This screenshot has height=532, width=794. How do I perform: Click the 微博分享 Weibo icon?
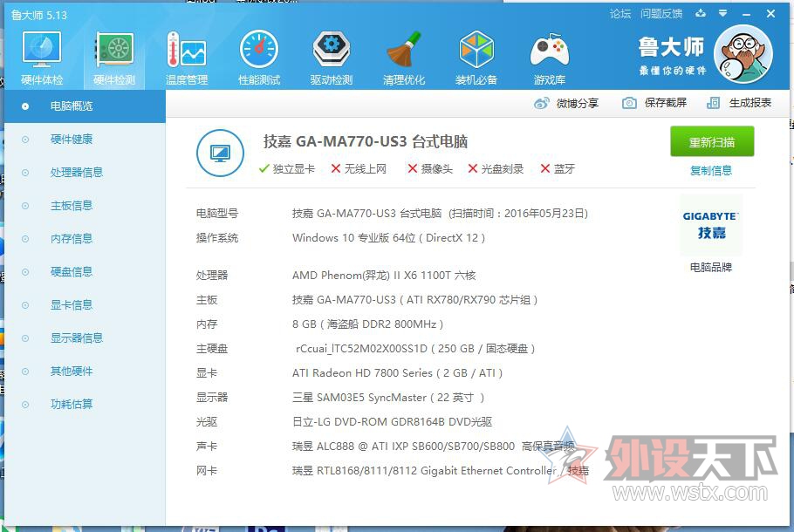(x=541, y=103)
